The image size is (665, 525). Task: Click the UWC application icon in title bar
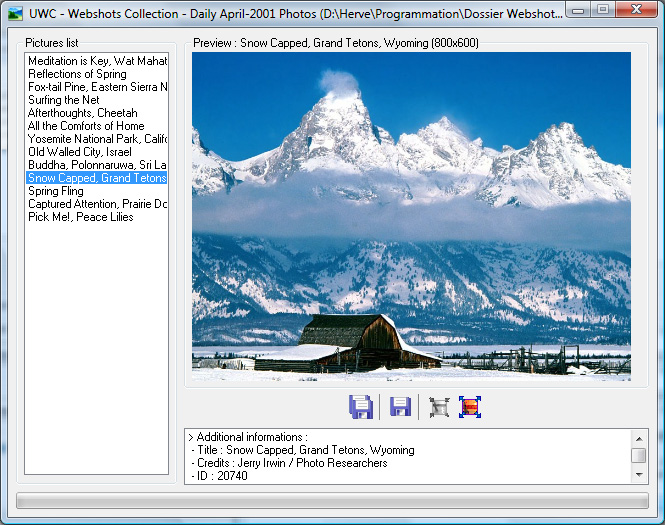15,14
